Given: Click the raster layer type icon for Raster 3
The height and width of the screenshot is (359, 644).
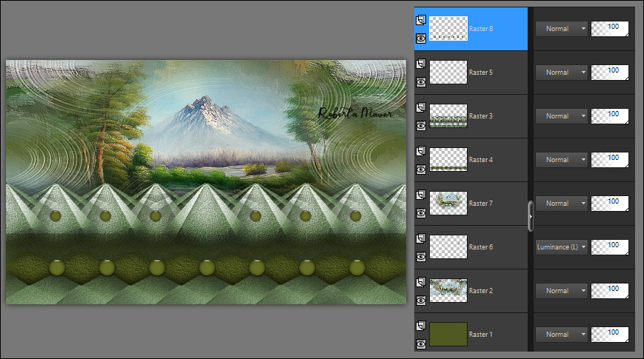Looking at the screenshot, I should tap(421, 107).
